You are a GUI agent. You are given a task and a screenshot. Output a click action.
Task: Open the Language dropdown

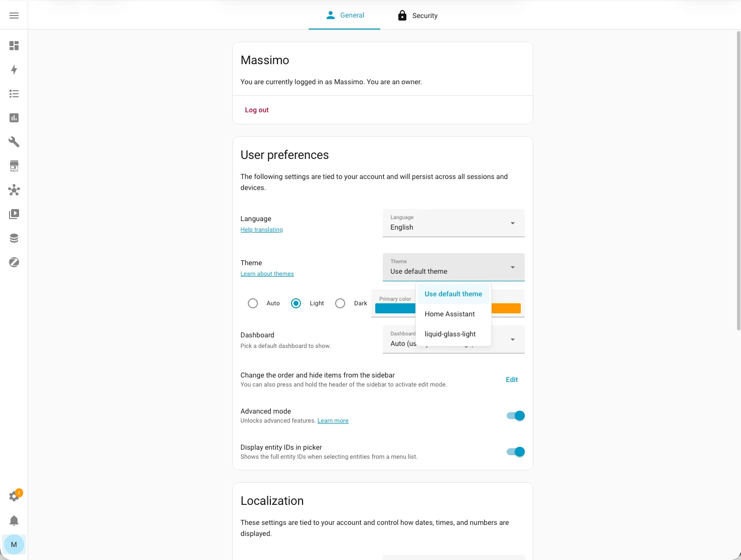pos(452,223)
